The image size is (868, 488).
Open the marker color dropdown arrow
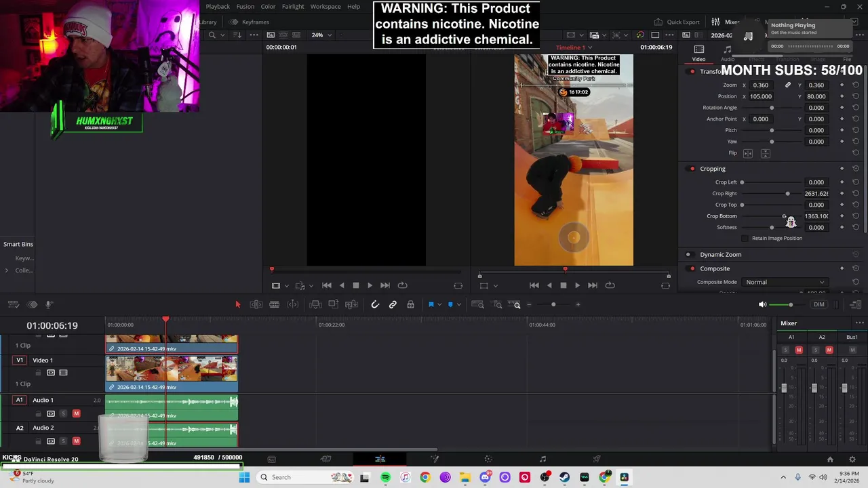point(458,304)
